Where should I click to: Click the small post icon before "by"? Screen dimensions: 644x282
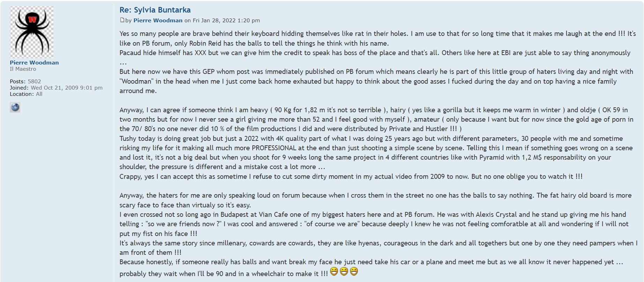[x=122, y=20]
